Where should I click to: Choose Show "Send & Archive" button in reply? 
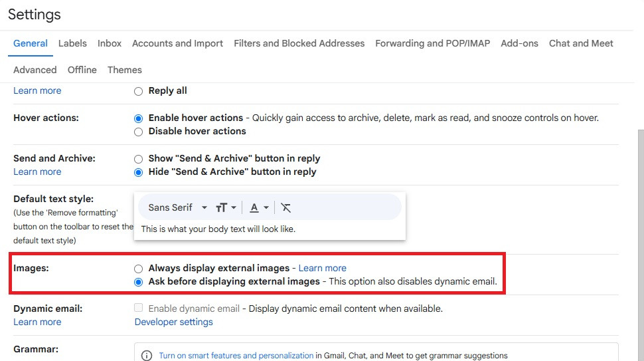138,159
